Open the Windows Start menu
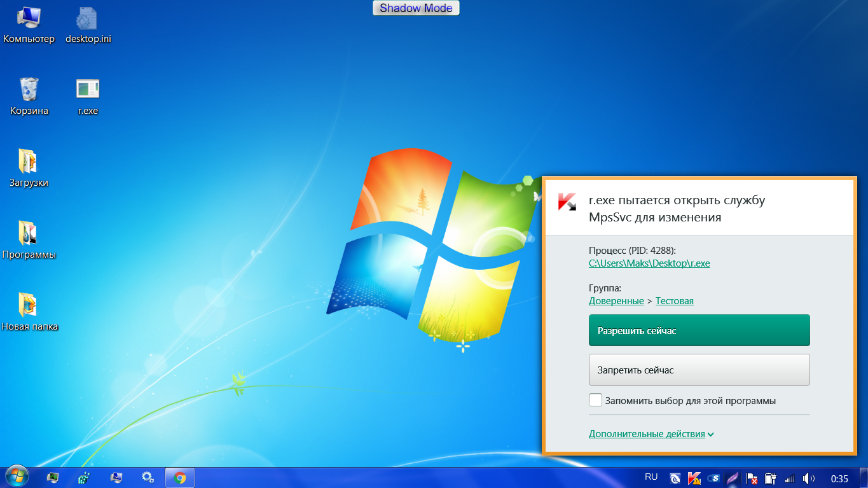This screenshot has height=488, width=868. (x=17, y=477)
